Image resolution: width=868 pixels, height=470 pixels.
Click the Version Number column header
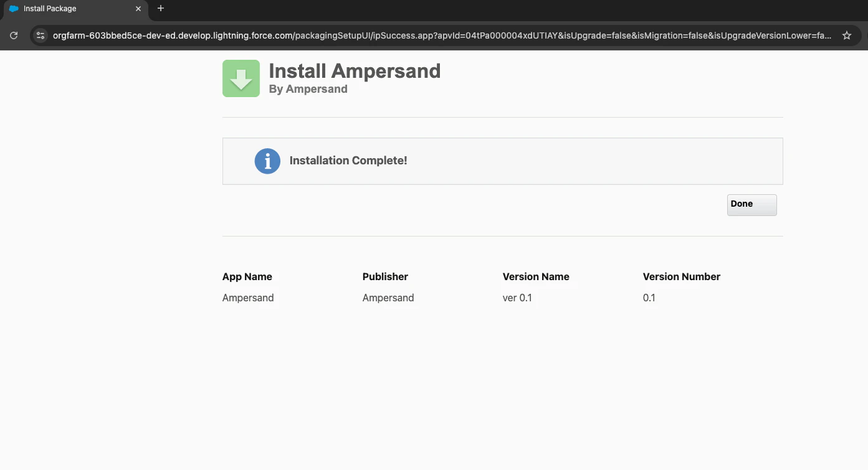point(682,277)
